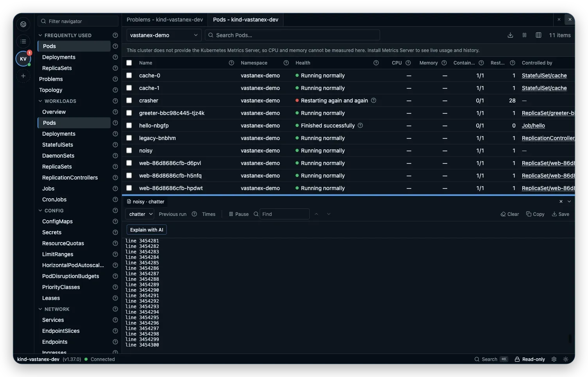Select Pods - kind-vastanex-dev tab
Screen dimensions: 588x377
coord(246,20)
